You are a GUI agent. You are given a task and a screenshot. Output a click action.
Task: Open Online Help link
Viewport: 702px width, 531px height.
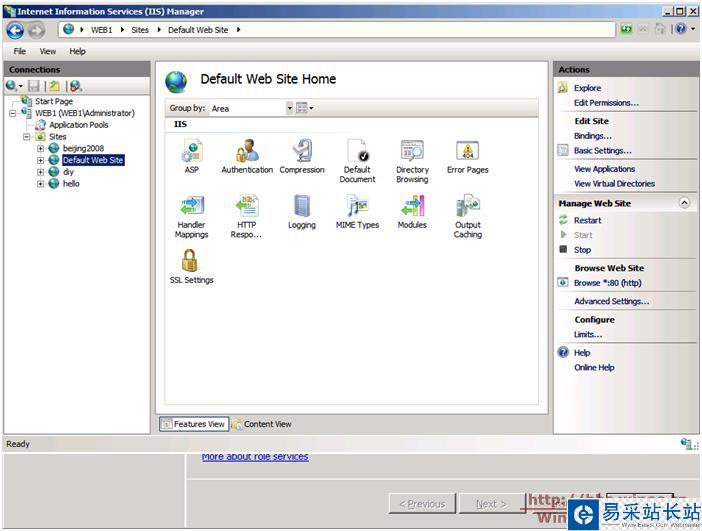[594, 368]
